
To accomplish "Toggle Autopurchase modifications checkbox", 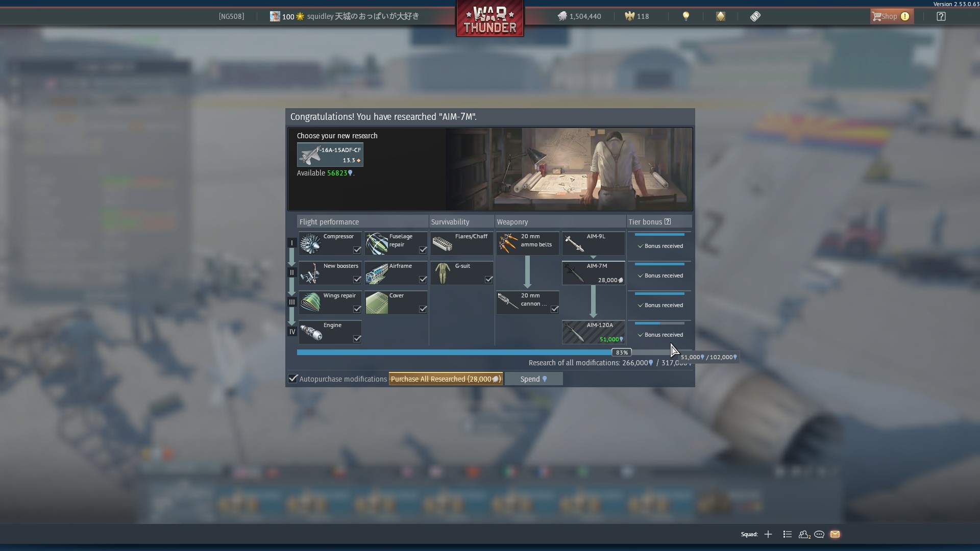I will pyautogui.click(x=293, y=379).
